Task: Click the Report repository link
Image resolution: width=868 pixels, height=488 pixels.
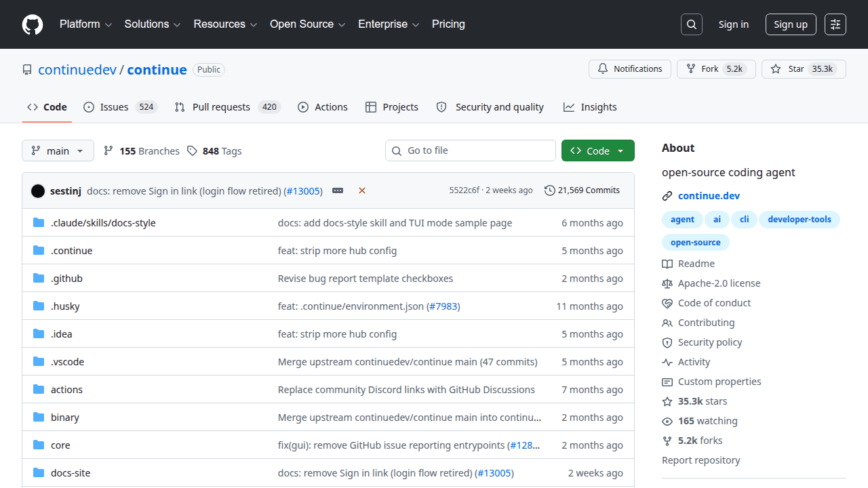Action: (701, 460)
